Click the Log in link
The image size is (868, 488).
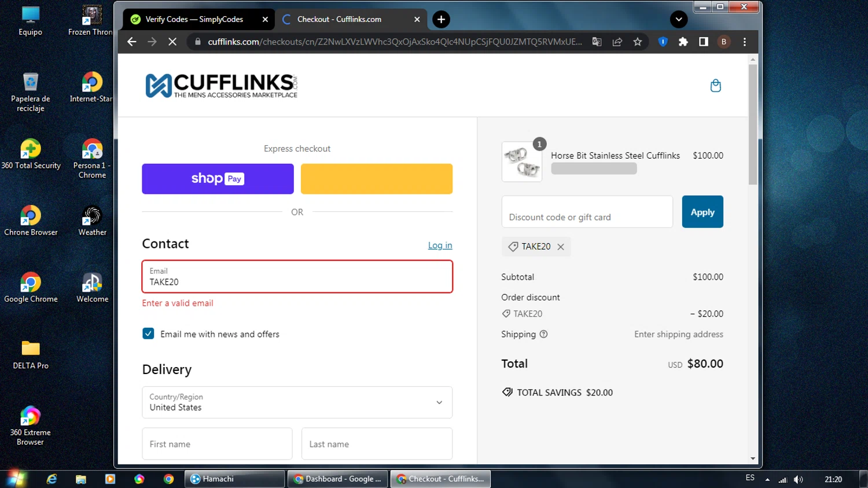[x=440, y=245]
